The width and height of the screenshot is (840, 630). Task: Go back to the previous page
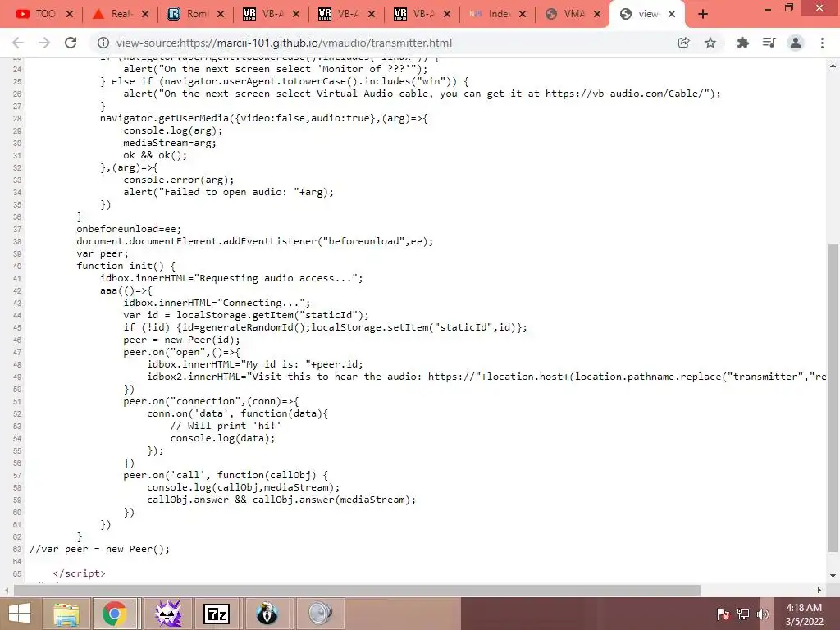(18, 43)
